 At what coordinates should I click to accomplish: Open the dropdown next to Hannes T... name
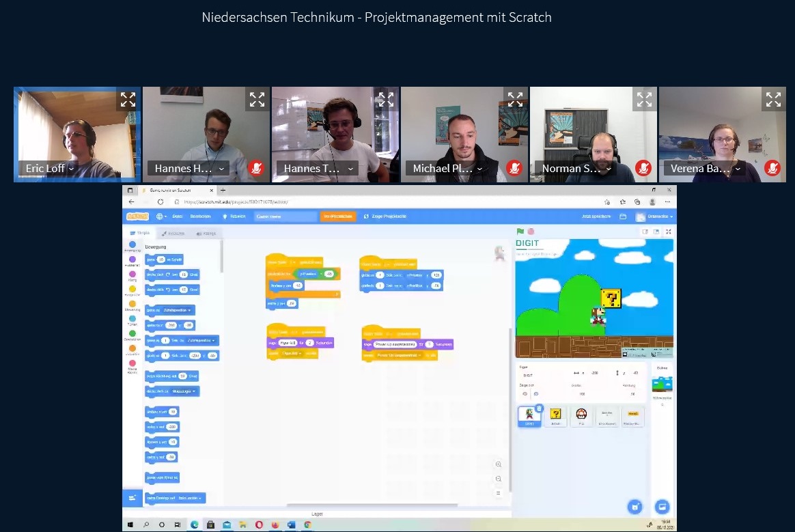click(350, 169)
